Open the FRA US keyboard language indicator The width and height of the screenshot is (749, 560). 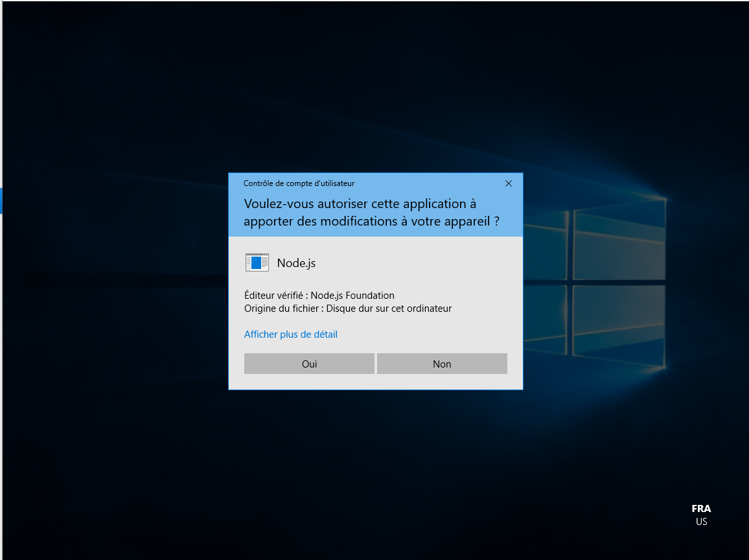(x=701, y=515)
